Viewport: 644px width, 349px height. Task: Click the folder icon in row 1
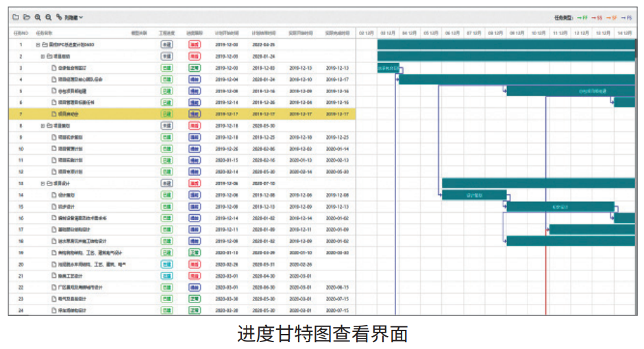coord(45,44)
